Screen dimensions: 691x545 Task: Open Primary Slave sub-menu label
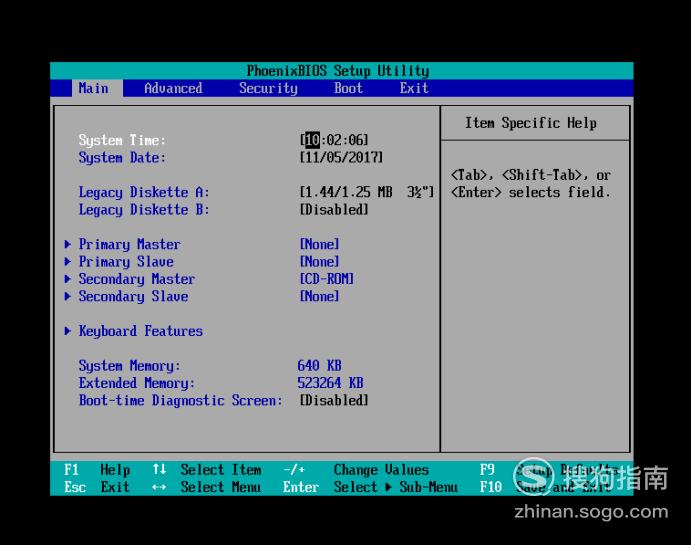pyautogui.click(x=126, y=262)
